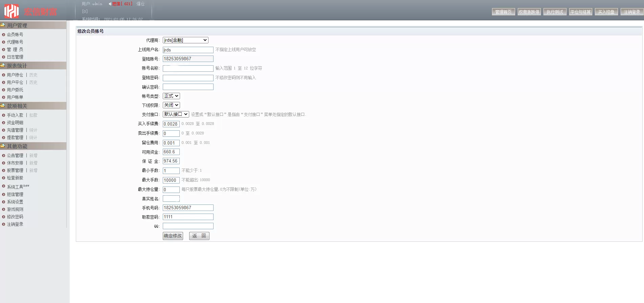The height and width of the screenshot is (303, 644).
Task: Open the 平仓与结算 top button
Action: (580, 12)
